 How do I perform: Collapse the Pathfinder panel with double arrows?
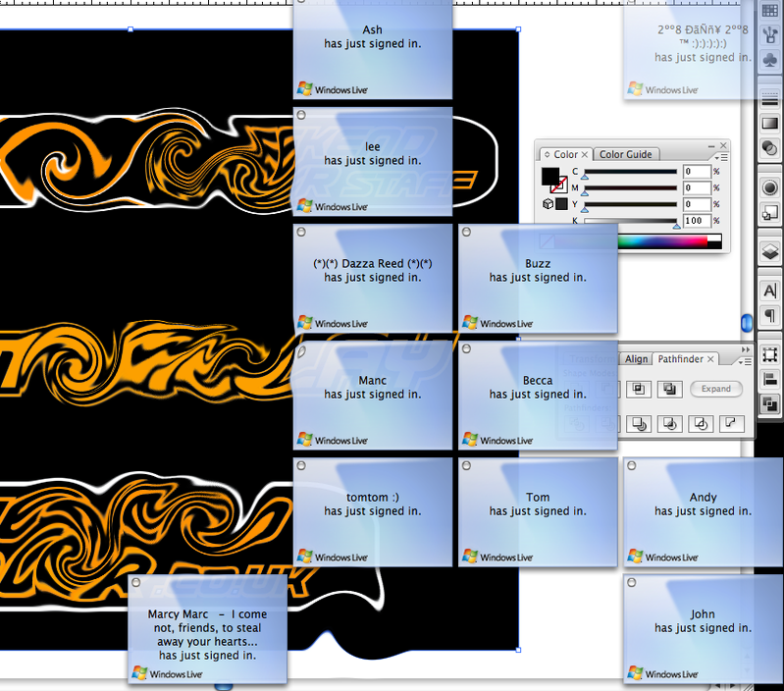point(745,349)
